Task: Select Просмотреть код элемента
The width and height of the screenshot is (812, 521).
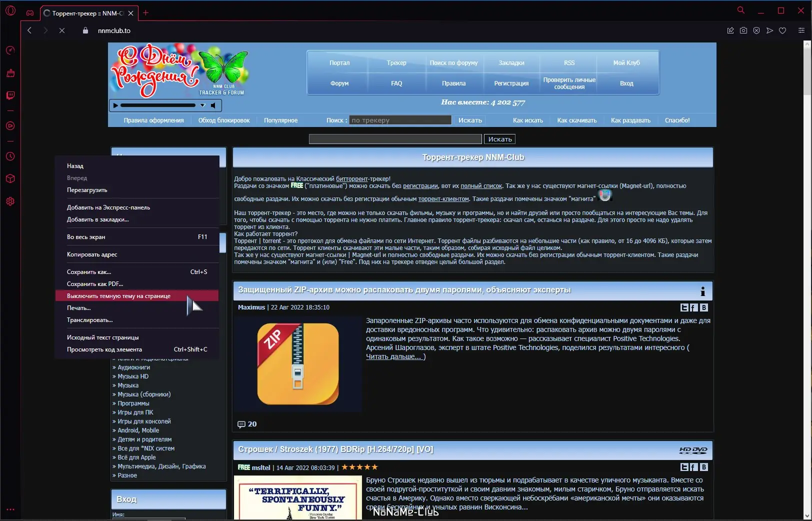Action: click(137, 349)
